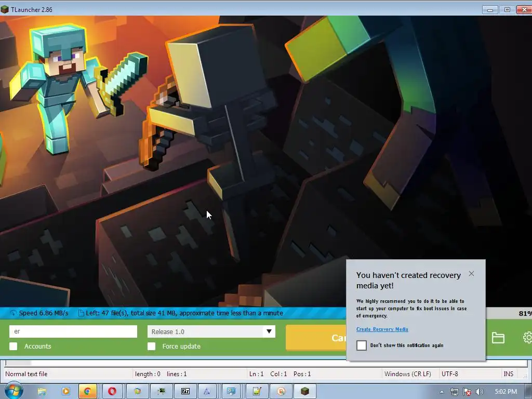Click the username input field

click(73, 331)
